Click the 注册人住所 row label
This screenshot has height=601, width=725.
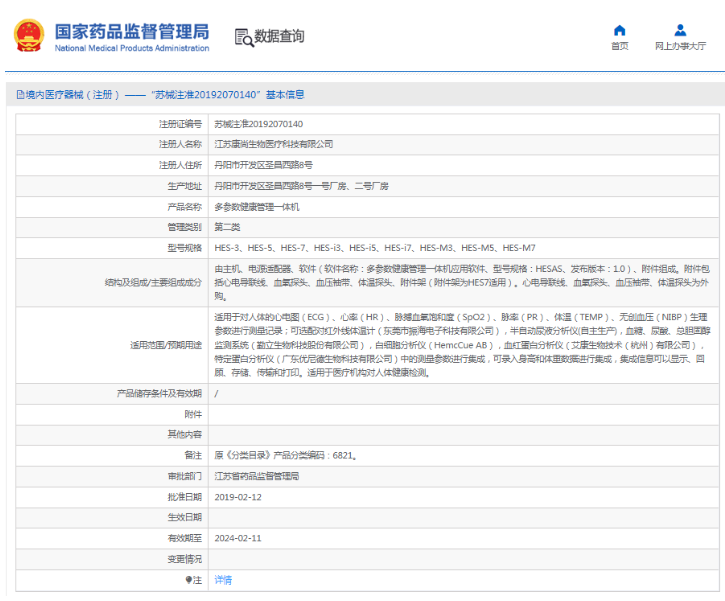pos(181,165)
